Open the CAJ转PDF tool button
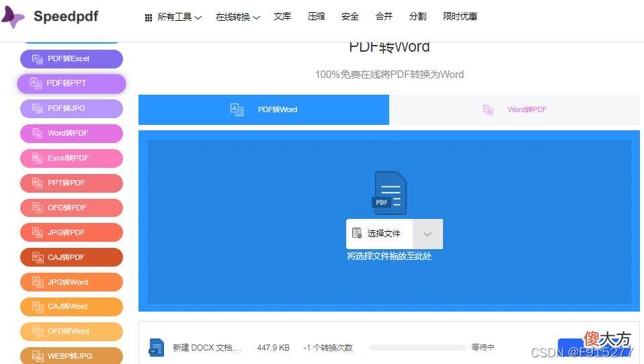Screen dimensions: 644x364 click(x=71, y=258)
